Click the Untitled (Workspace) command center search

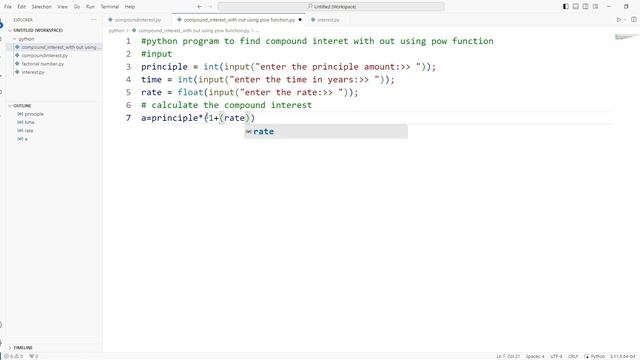tap(331, 7)
